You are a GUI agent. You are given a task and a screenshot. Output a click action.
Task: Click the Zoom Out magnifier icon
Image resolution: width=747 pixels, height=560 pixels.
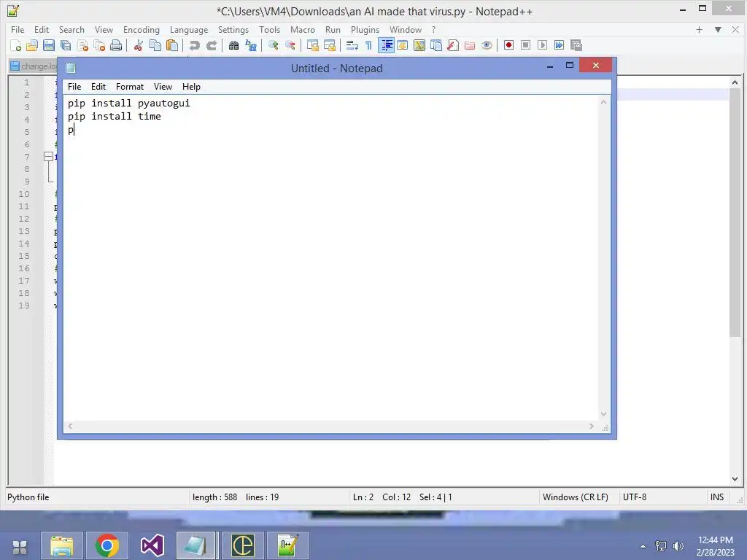290,45
